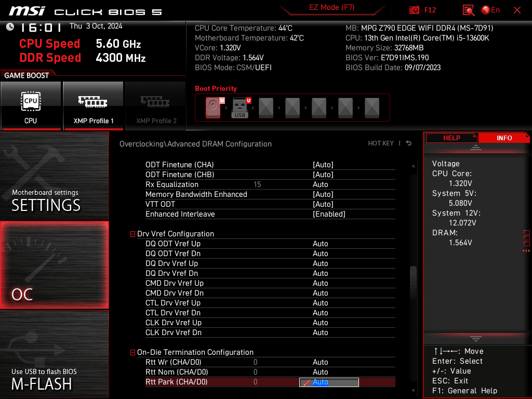Image resolution: width=532 pixels, height=399 pixels.
Task: Select the CMD Drv Vref Dn row
Action: coord(270,293)
